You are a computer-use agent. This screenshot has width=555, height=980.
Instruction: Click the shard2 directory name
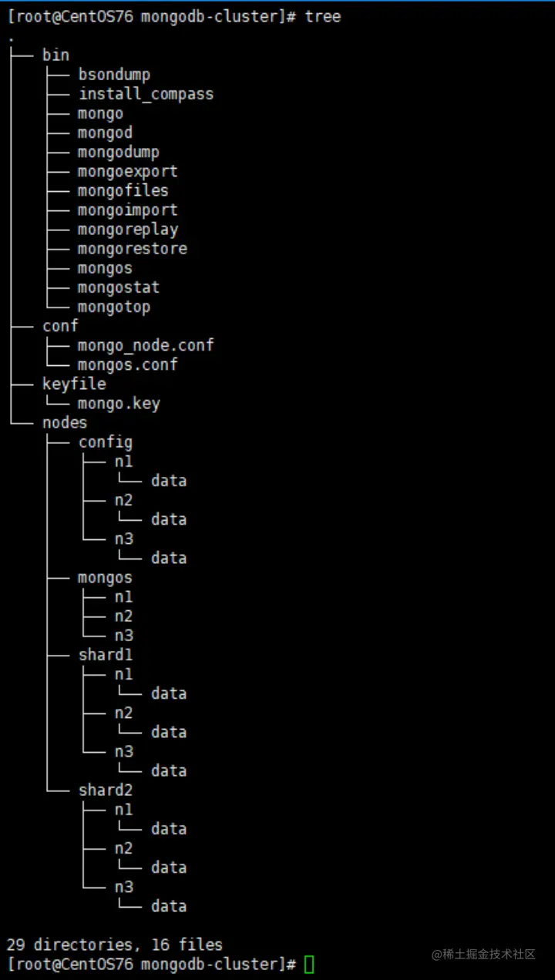point(105,790)
